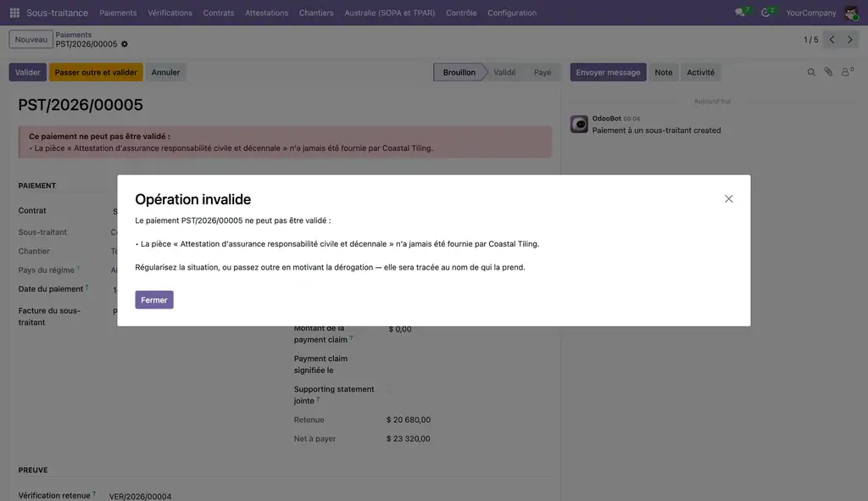Click the 1 / 5 pager counter
Image resolution: width=868 pixels, height=501 pixels.
tap(810, 40)
